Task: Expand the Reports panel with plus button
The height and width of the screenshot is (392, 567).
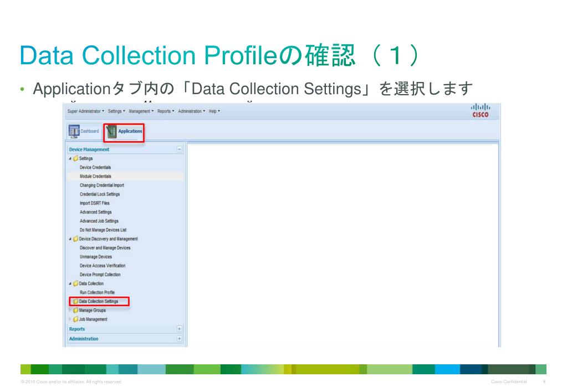Action: point(180,329)
